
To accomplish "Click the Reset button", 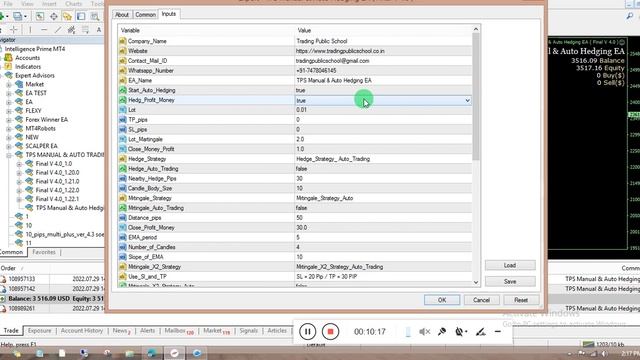I will 521,300.
